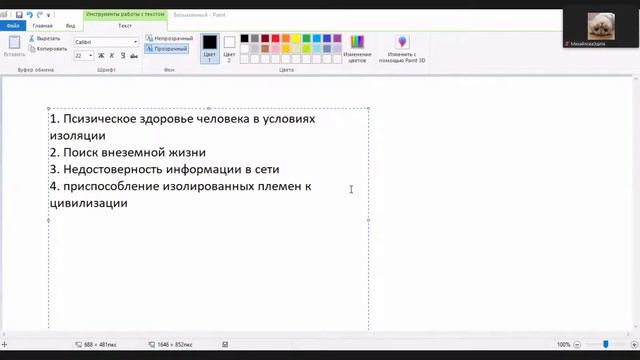The image size is (640, 360).
Task: Toggle bold Ж formatting
Action: pos(101,56)
